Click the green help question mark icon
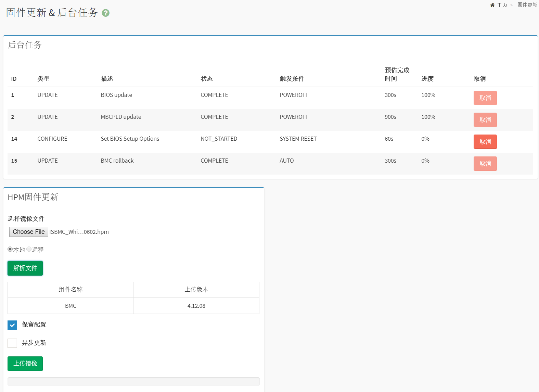Screen dimensions: 539x392 tap(106, 13)
